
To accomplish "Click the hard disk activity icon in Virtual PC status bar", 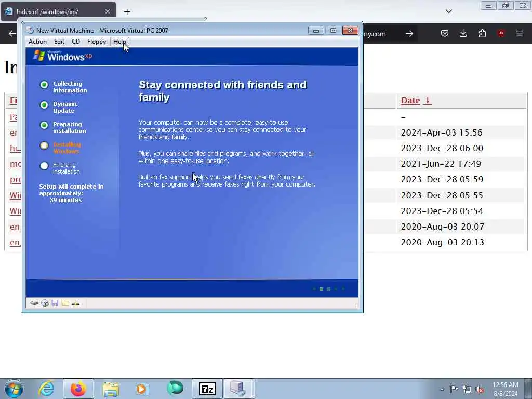I will [x=34, y=303].
